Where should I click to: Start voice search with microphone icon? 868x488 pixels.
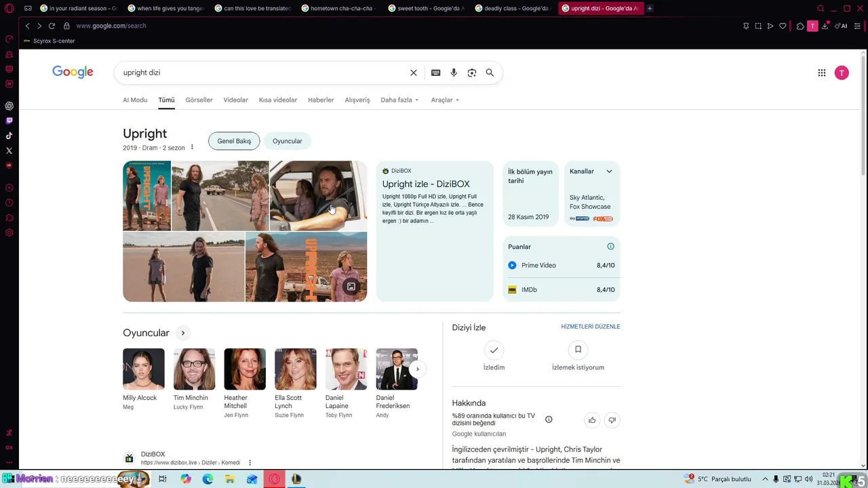click(454, 73)
